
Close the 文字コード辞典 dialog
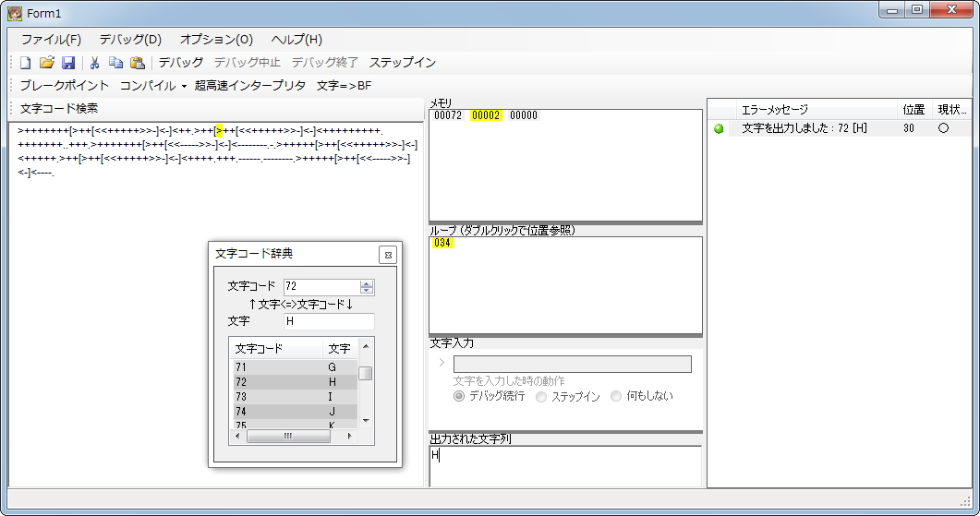click(388, 255)
